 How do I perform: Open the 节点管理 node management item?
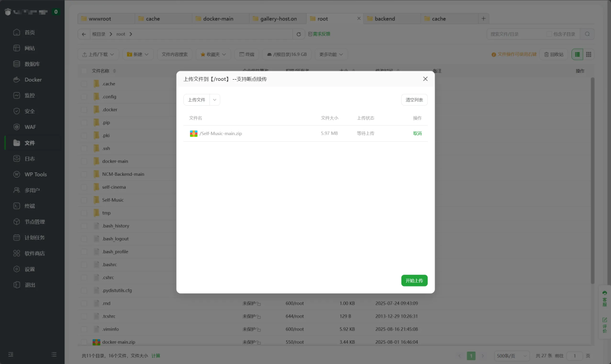(x=35, y=222)
